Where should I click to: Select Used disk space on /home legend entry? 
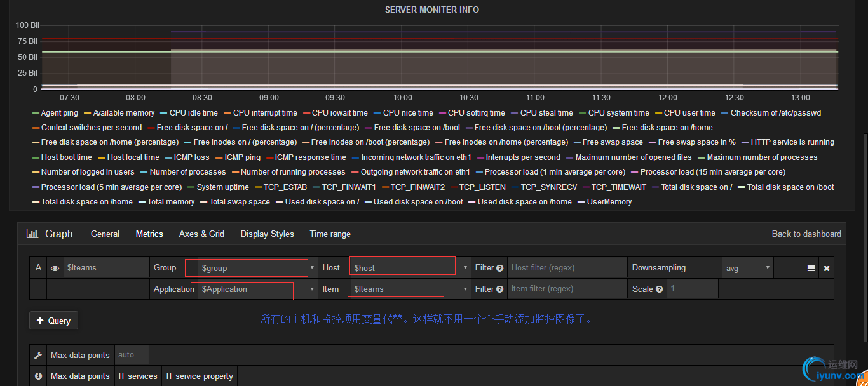524,202
